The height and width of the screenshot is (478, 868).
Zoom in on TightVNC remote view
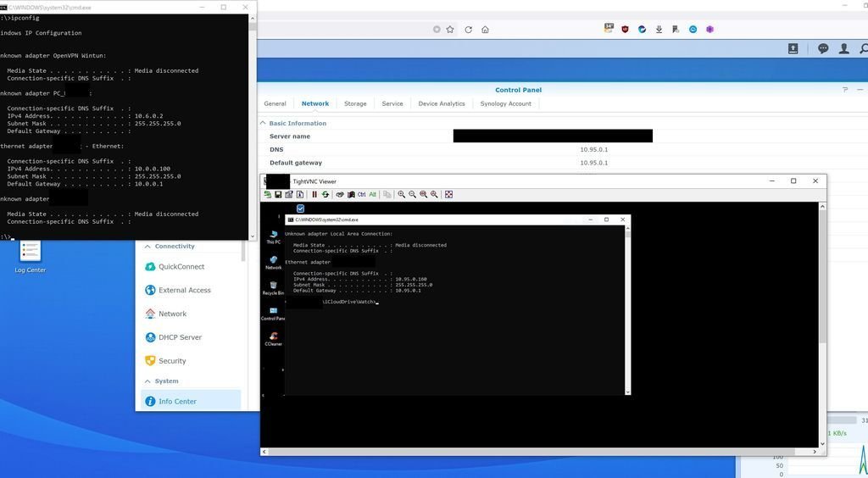(401, 194)
